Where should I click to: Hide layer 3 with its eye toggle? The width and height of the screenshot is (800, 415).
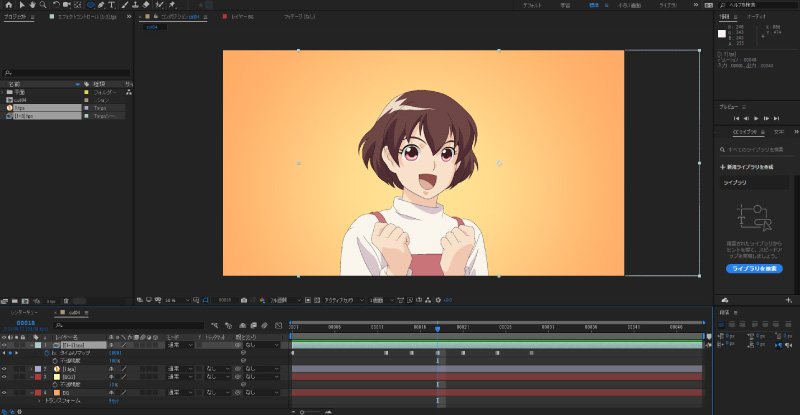click(4, 377)
